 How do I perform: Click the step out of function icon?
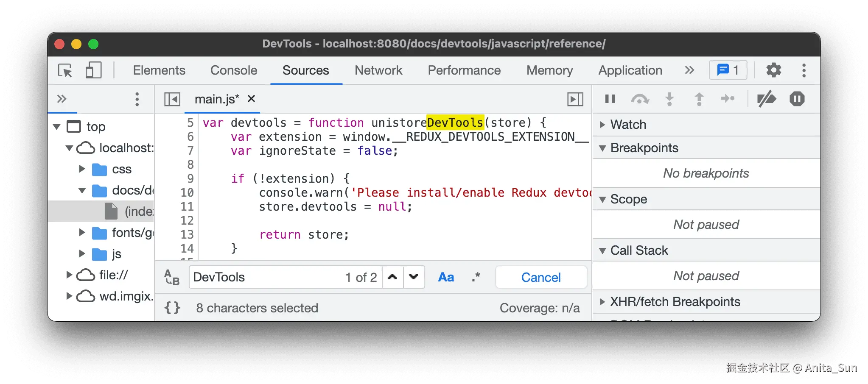[699, 99]
